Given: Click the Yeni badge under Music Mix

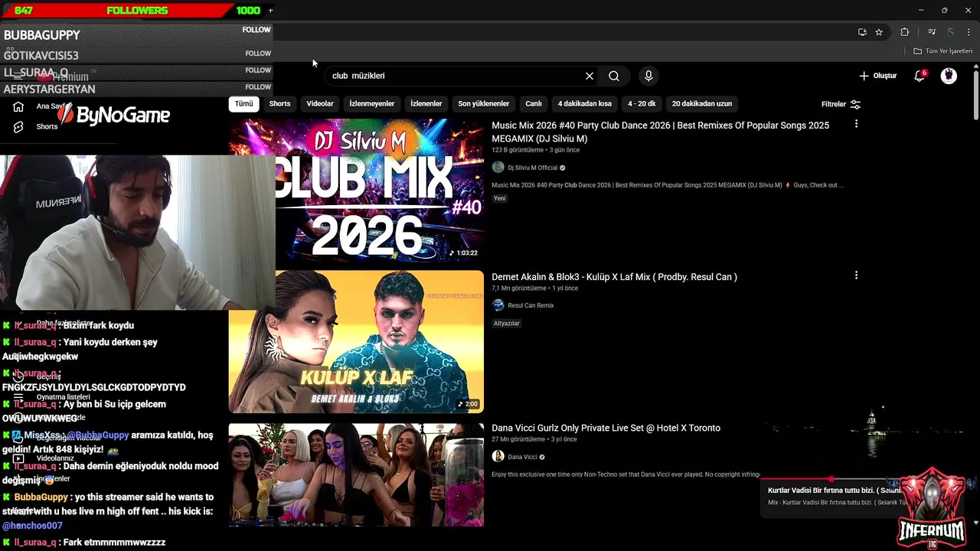Looking at the screenshot, I should click(x=499, y=198).
